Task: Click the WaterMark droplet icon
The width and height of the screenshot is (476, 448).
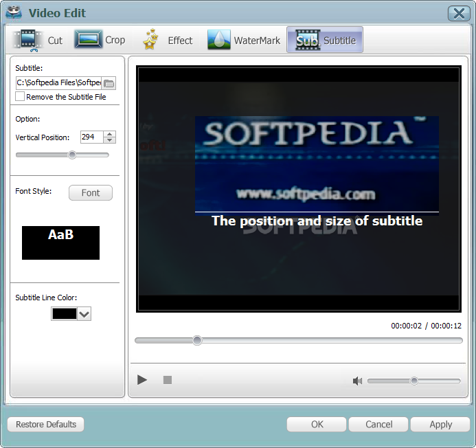Action: 219,39
